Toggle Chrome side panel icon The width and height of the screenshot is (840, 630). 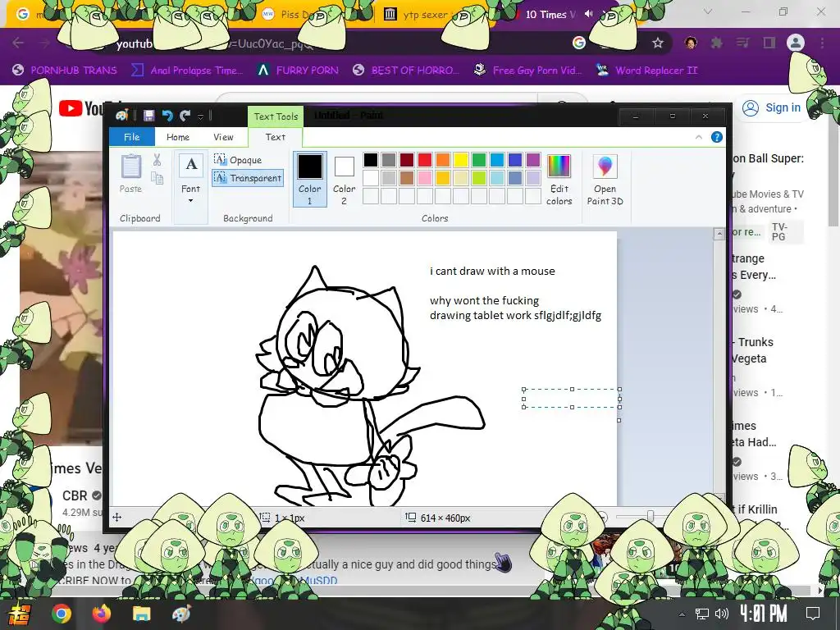(x=769, y=43)
